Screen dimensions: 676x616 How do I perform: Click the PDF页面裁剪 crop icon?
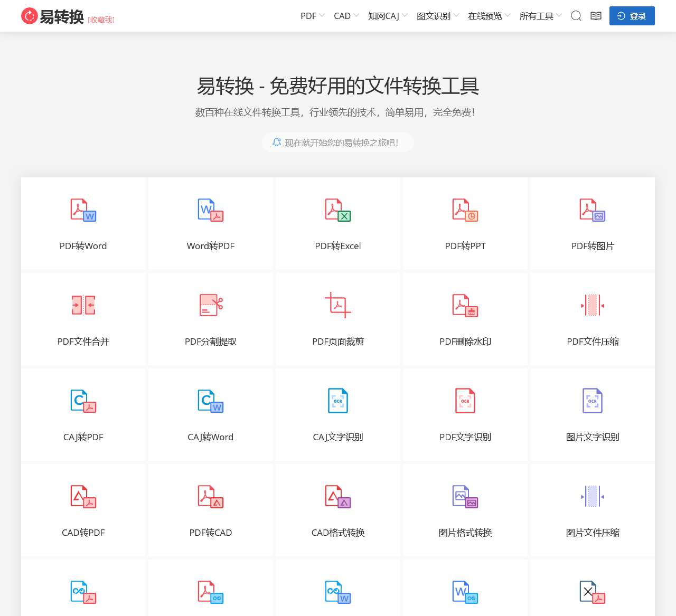(338, 305)
